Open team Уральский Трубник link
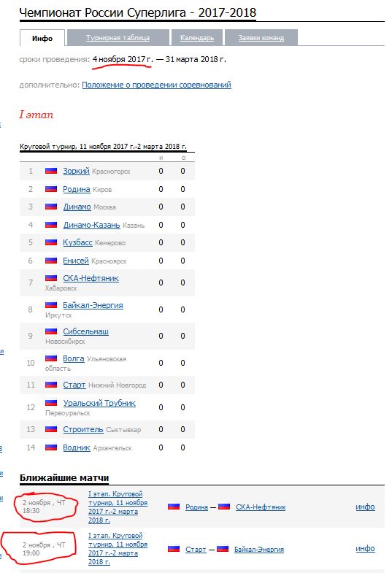The width and height of the screenshot is (392, 573). point(99,403)
